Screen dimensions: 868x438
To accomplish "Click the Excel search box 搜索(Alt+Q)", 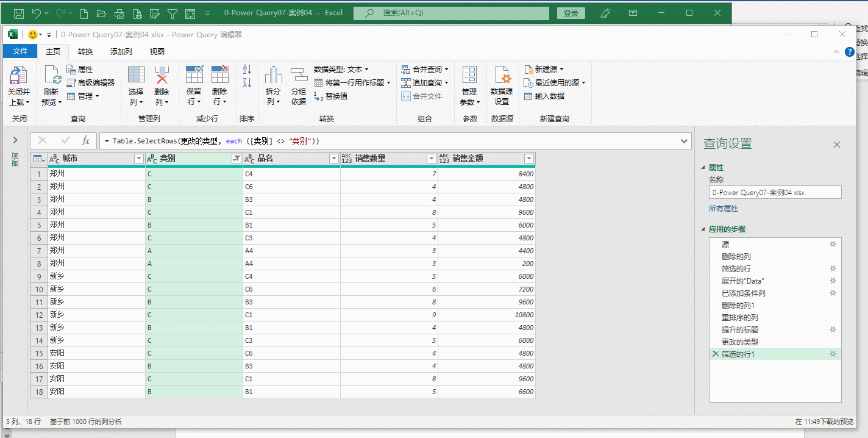I will (x=451, y=13).
